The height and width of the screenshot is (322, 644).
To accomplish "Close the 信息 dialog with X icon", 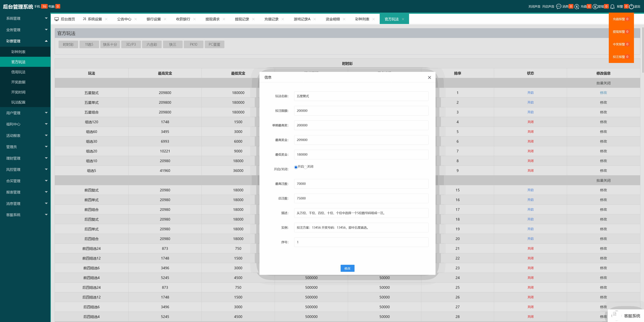I will pos(429,78).
